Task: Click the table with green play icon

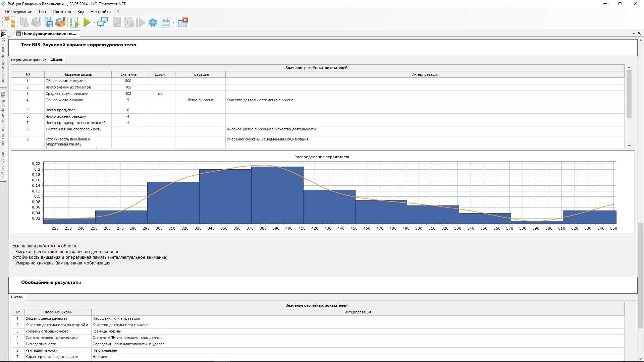Action: coord(74,22)
